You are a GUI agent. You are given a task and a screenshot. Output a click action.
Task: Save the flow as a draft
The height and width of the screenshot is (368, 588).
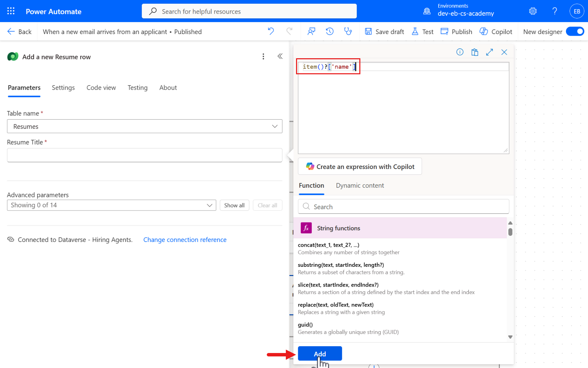(384, 31)
